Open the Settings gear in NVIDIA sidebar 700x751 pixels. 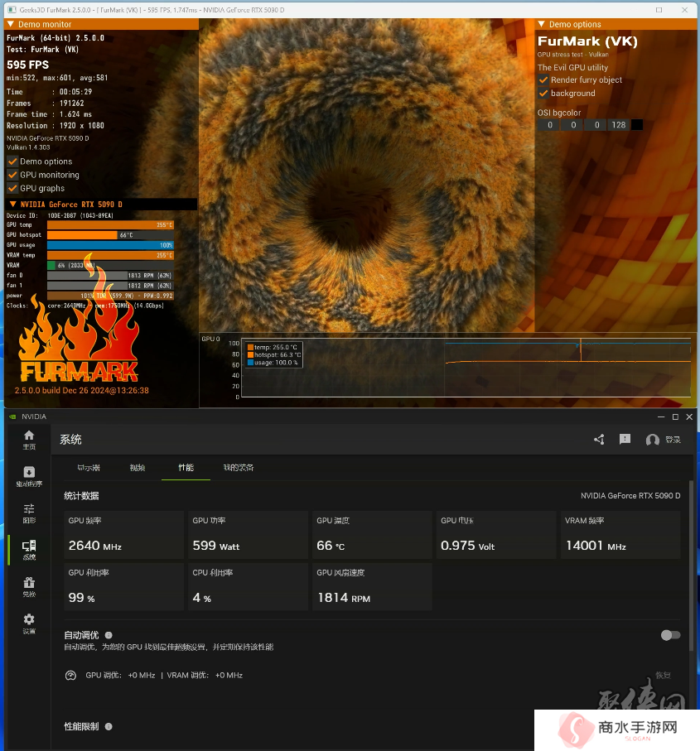29,623
